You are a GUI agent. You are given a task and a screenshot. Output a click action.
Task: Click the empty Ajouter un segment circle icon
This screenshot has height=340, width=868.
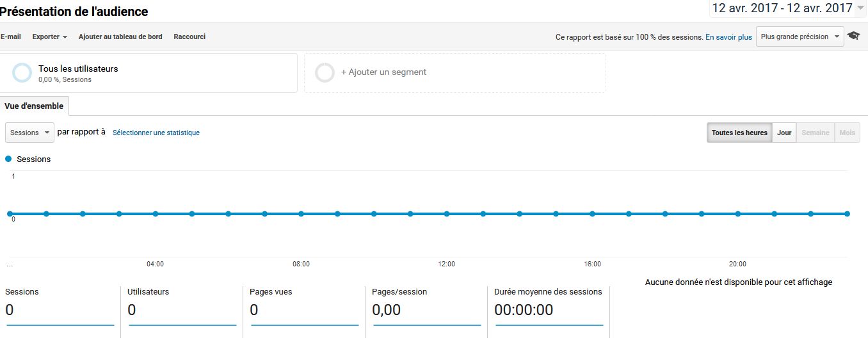click(x=325, y=72)
